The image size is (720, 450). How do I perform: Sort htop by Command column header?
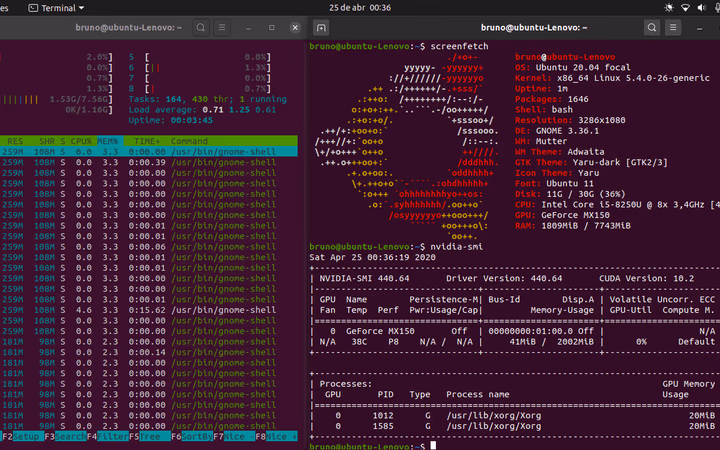pyautogui.click(x=189, y=141)
